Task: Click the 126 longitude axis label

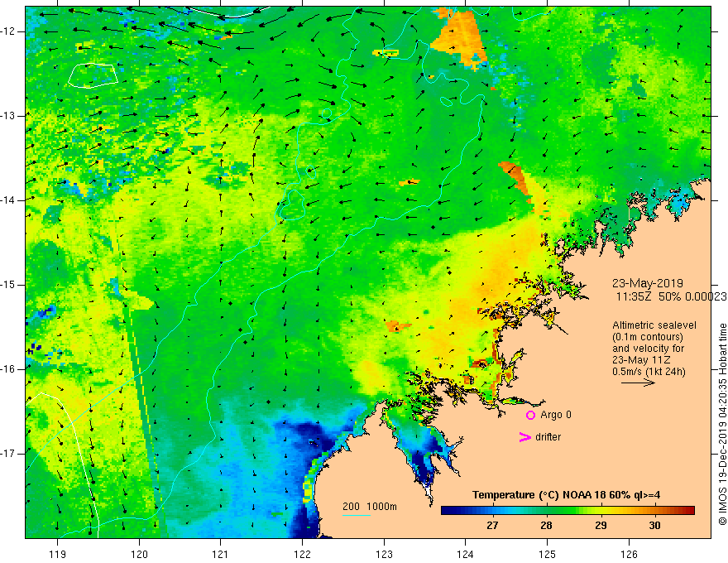Action: pos(629,554)
